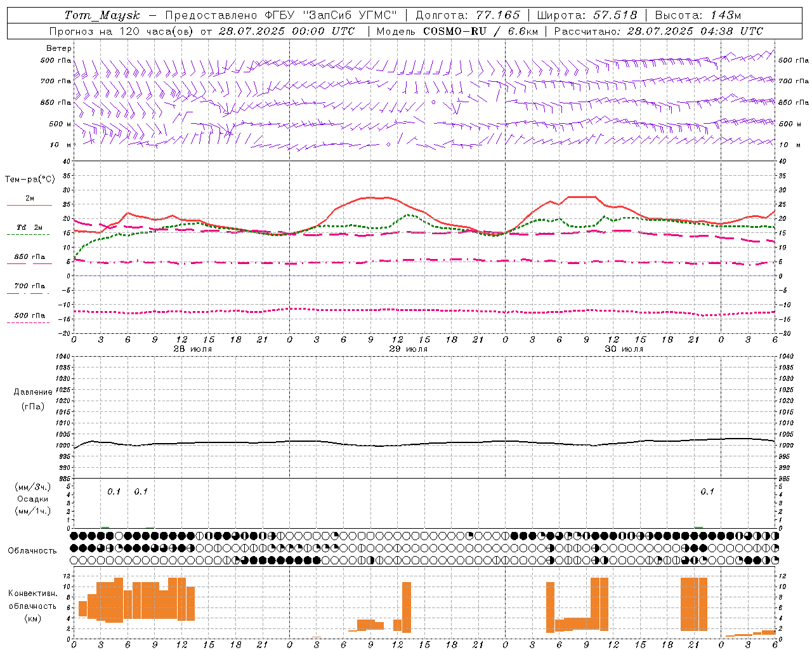
Task: Click the (мм/3ч.) precipitation unit label
Action: click(x=33, y=487)
